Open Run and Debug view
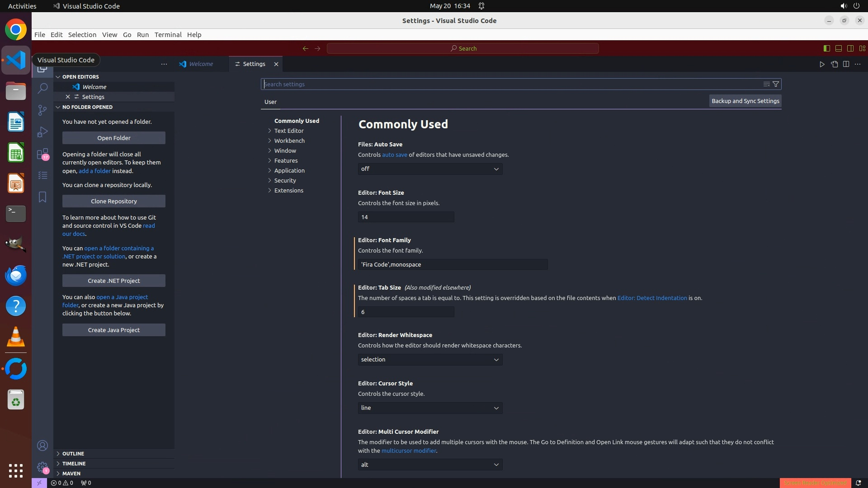 point(42,132)
